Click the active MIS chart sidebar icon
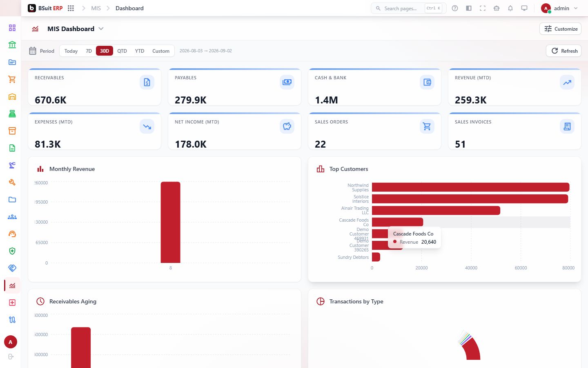Viewport: 588px width, 368px height. click(12, 285)
